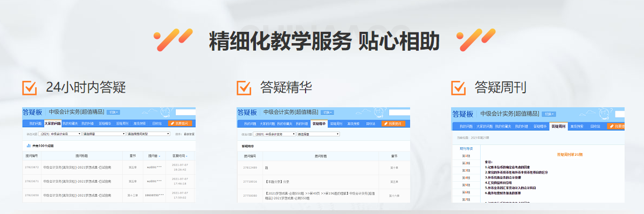Viewport: 644px width, 214px height.
Task: Click 答疑板 logo in the 24小时内答疑 screenshot
Action: point(33,112)
